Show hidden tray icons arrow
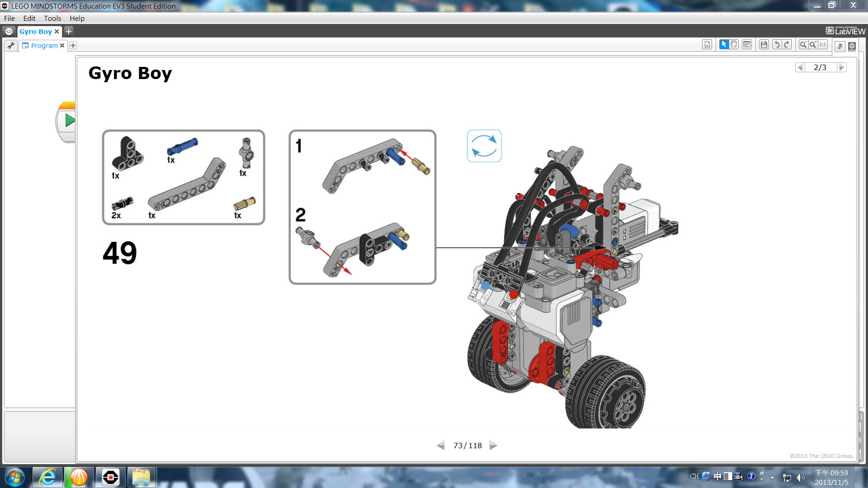This screenshot has width=868, height=488. point(773,477)
